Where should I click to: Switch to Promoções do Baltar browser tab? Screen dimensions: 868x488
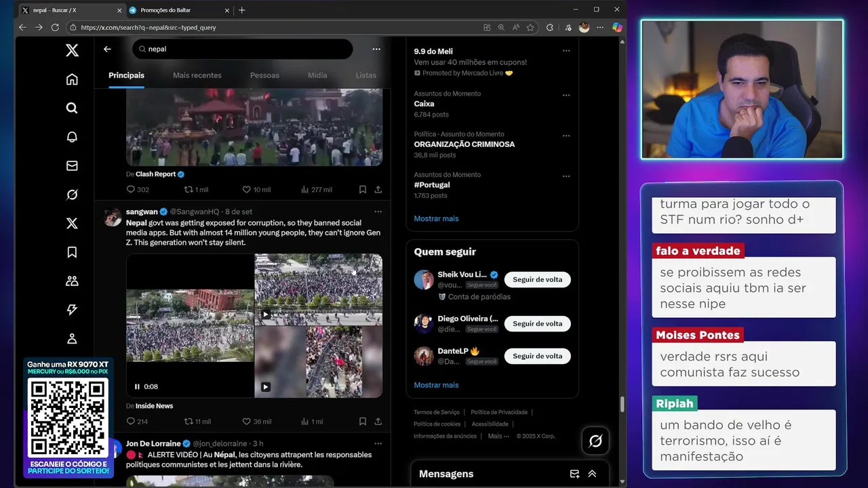178,10
